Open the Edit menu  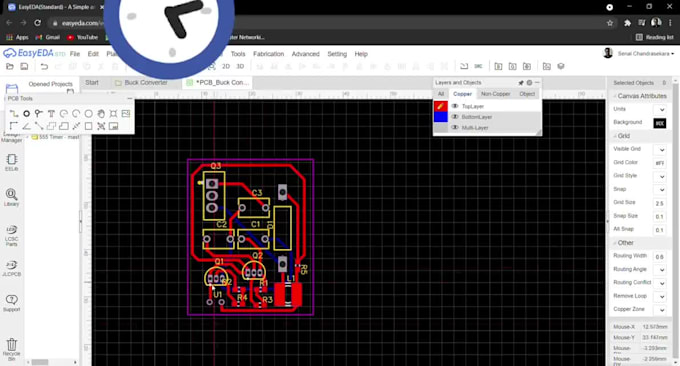point(93,54)
